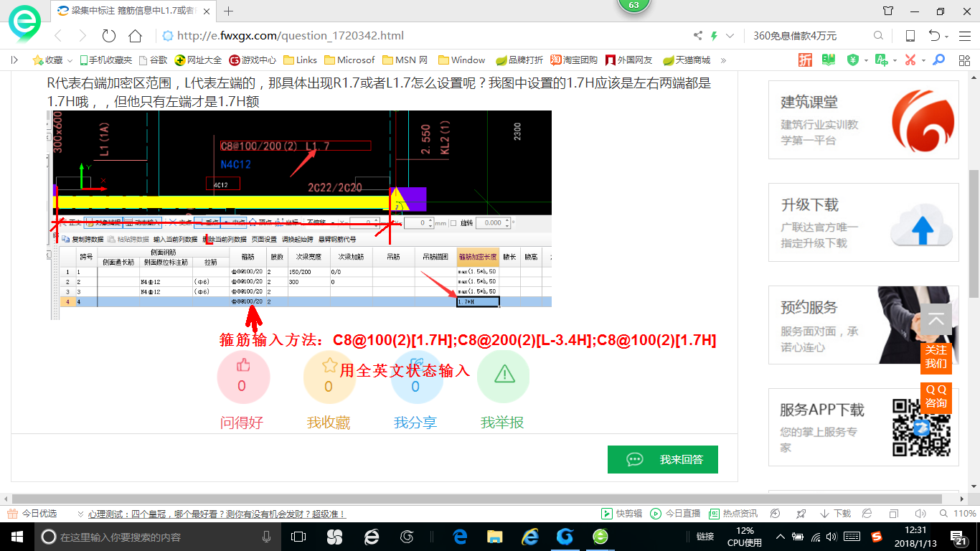The image size is (980, 551).
Task: Click the red 折 discount extension icon
Action: 806,60
